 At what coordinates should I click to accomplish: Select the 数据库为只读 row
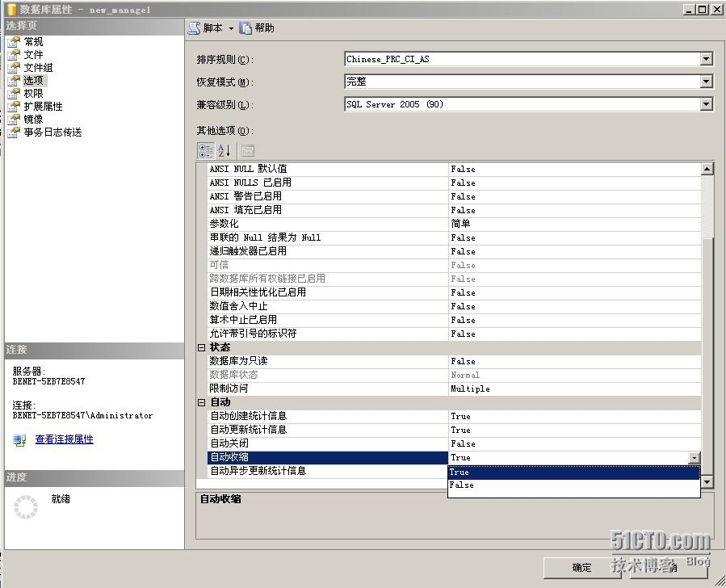point(454,361)
